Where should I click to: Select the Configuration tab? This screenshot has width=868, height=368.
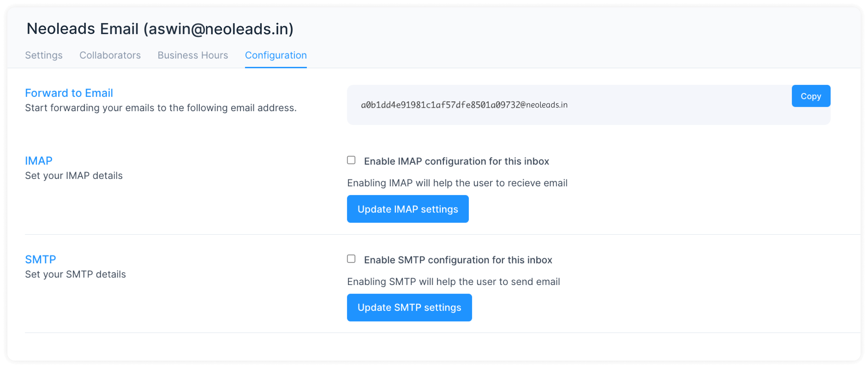[x=276, y=55]
